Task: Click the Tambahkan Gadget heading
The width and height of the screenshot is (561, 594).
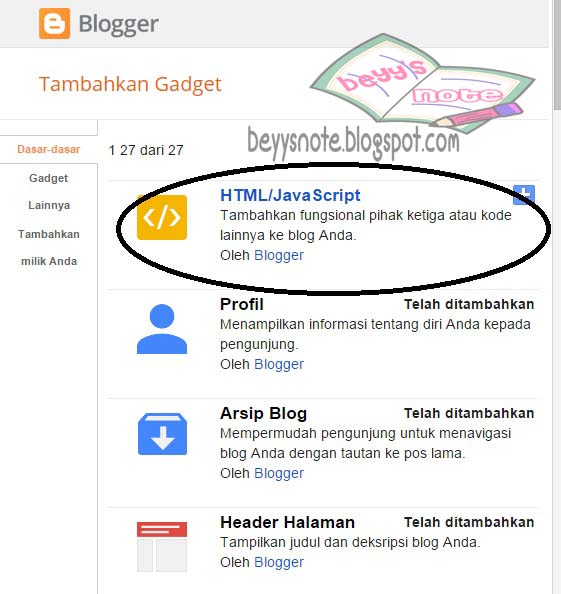Action: point(130,84)
